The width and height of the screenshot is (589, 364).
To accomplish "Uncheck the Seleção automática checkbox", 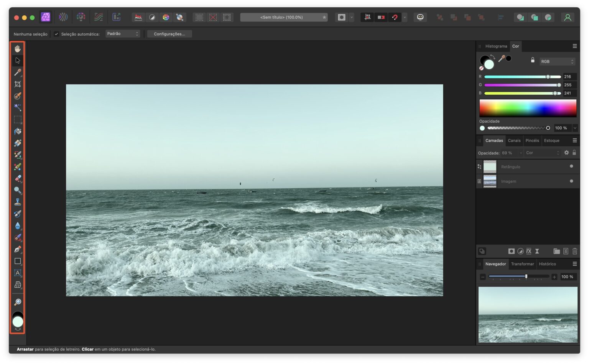I will (56, 34).
